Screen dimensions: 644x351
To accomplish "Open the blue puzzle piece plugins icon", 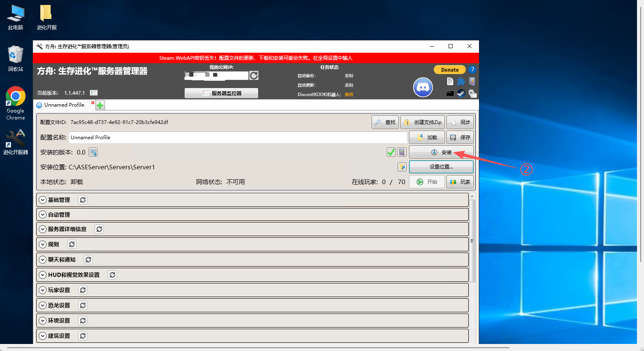I will click(x=461, y=82).
